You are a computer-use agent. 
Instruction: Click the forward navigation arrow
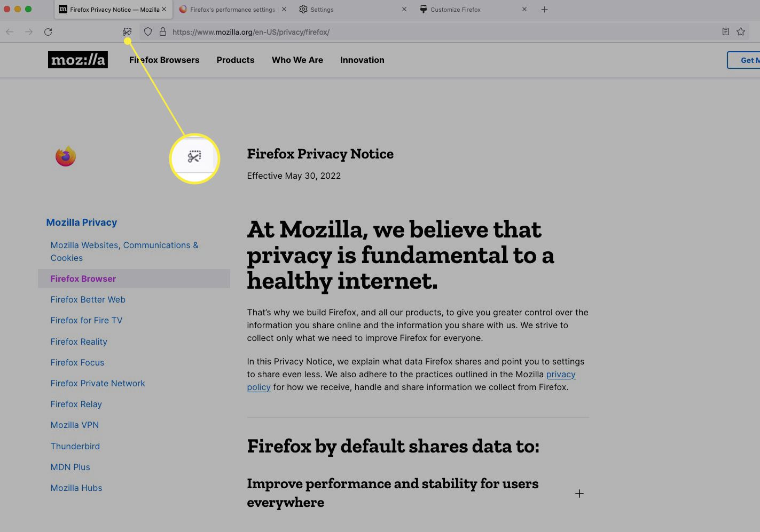click(x=29, y=32)
